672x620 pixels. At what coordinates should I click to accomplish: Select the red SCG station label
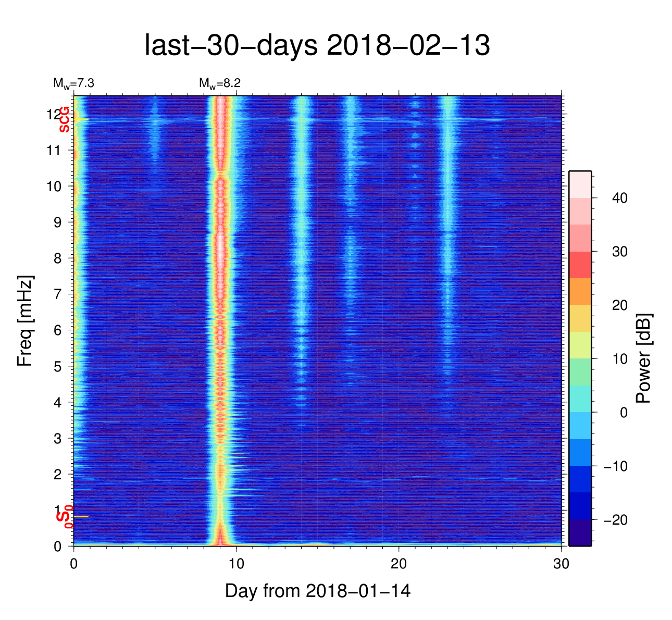(x=64, y=120)
